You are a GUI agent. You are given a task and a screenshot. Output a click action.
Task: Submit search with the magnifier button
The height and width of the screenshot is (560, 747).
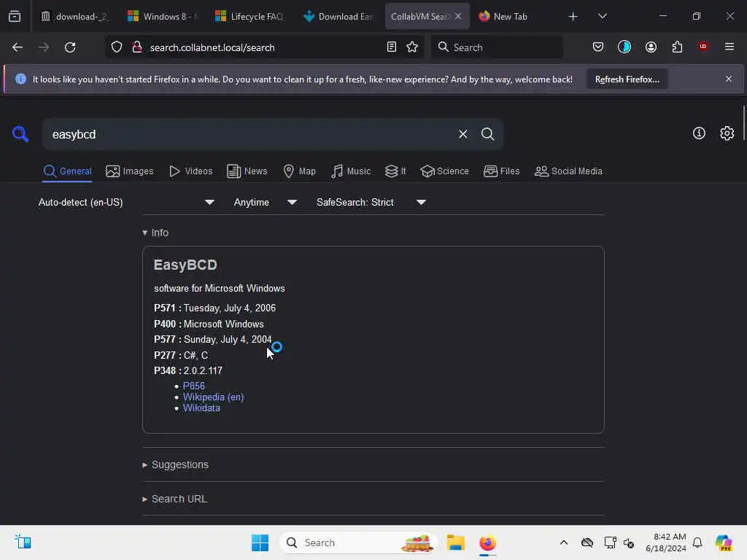pyautogui.click(x=487, y=134)
